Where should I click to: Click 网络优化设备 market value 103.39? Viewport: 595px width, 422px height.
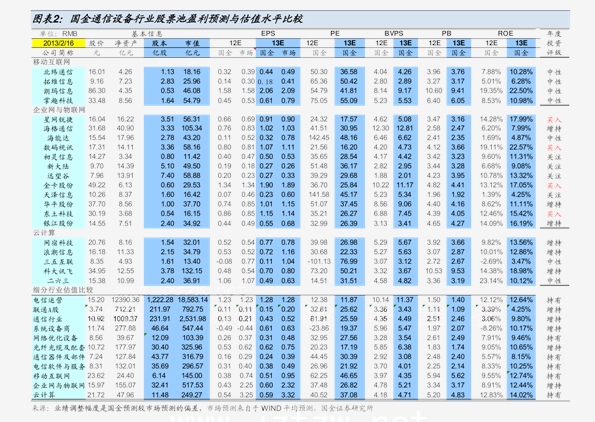coord(192,338)
